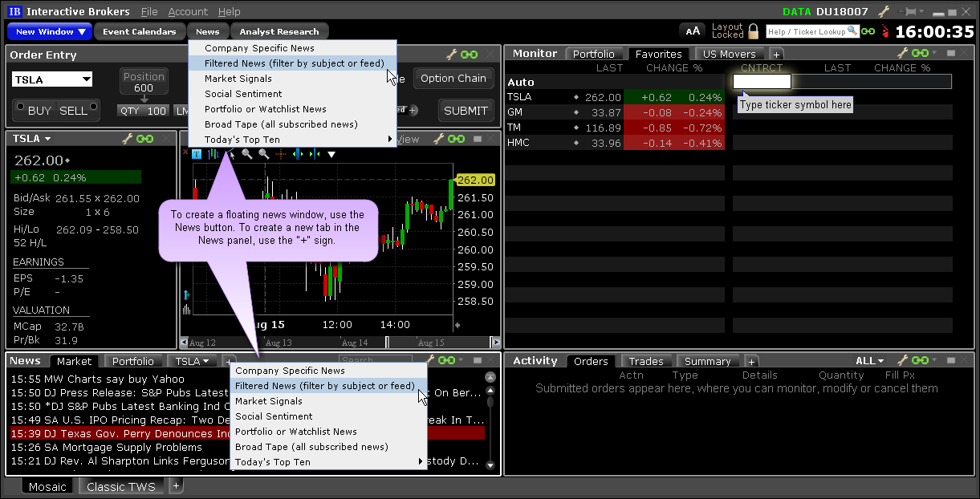This screenshot has width=980, height=499.
Task: Click News panel green chain link icon
Action: [445, 361]
